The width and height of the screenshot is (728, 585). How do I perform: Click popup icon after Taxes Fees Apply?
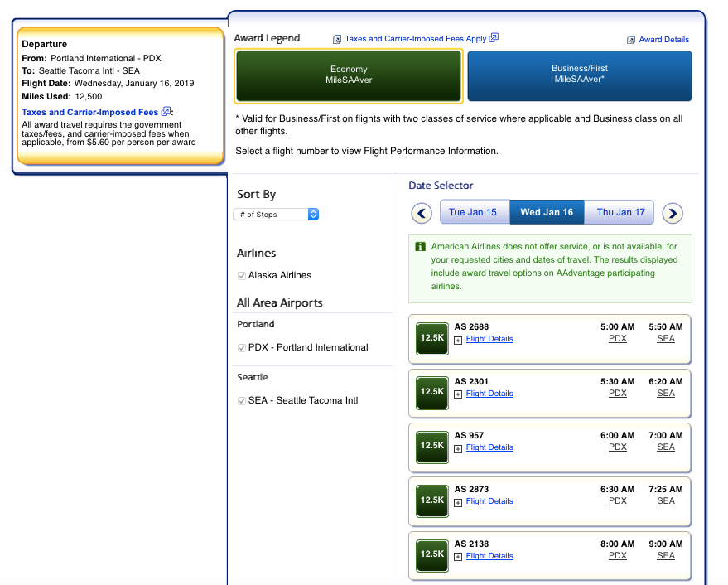494,38
